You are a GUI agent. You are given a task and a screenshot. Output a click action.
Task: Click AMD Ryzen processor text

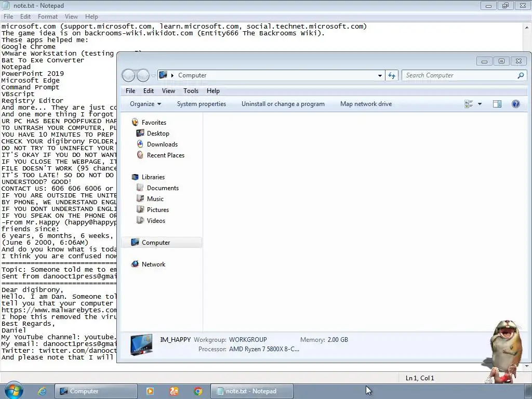(x=264, y=349)
